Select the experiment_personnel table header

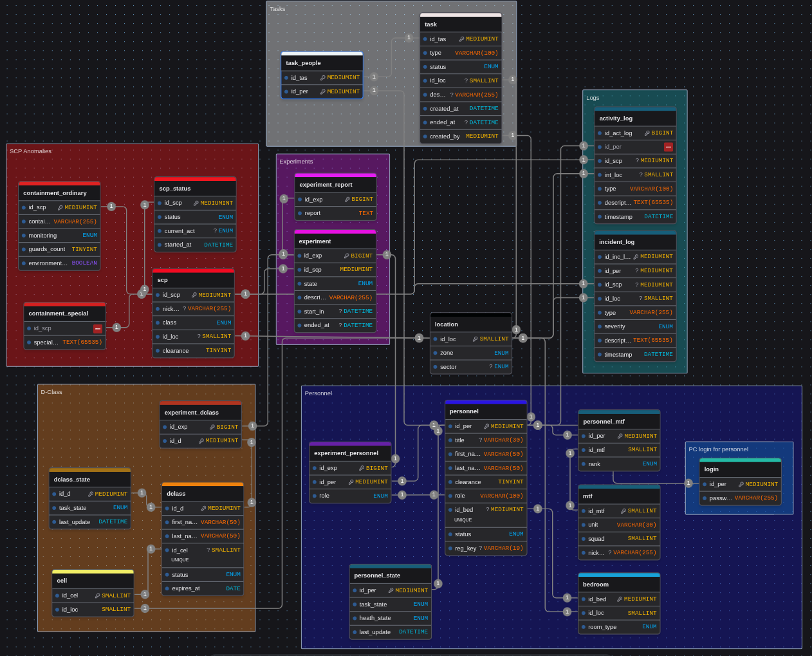[x=350, y=453]
